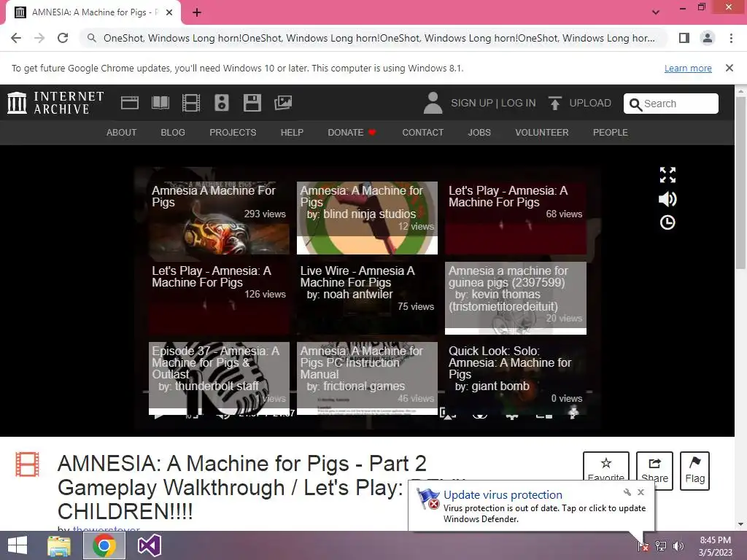
Task: Open the Texts book icon
Action: [x=160, y=103]
